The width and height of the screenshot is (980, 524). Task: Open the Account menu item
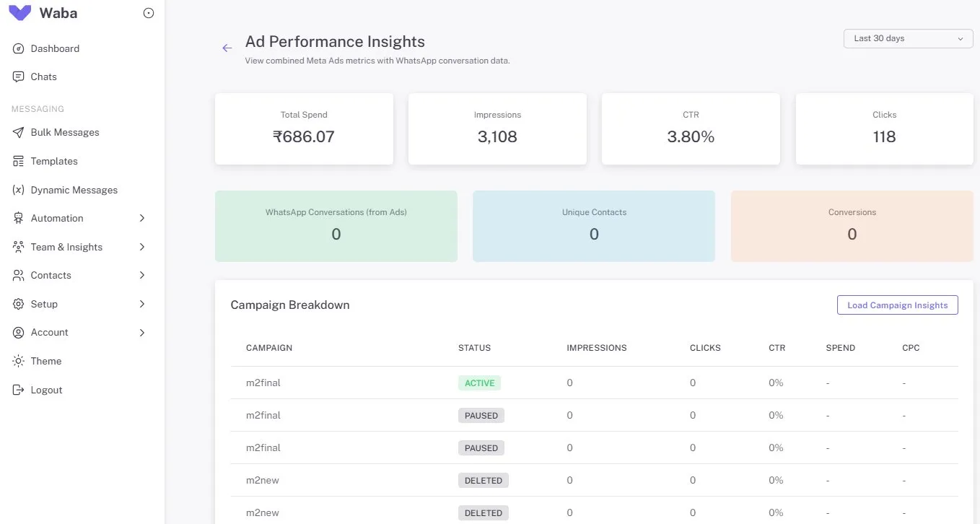pyautogui.click(x=49, y=333)
